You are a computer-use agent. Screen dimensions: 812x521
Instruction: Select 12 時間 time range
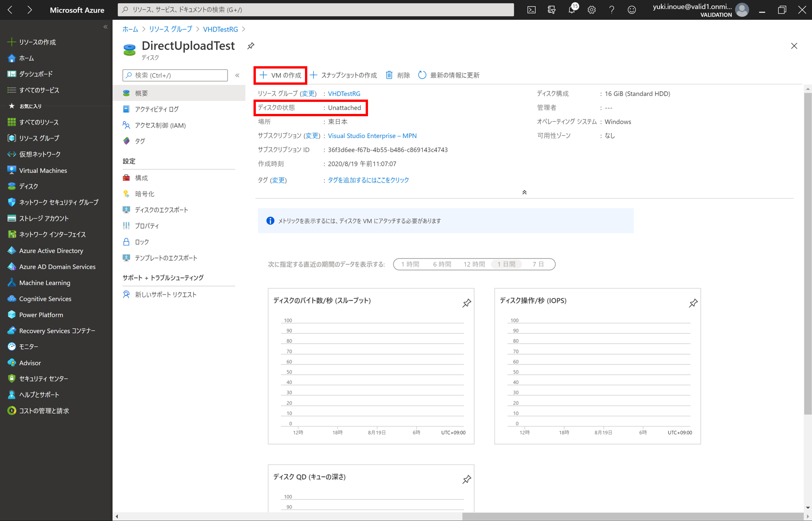coord(474,264)
